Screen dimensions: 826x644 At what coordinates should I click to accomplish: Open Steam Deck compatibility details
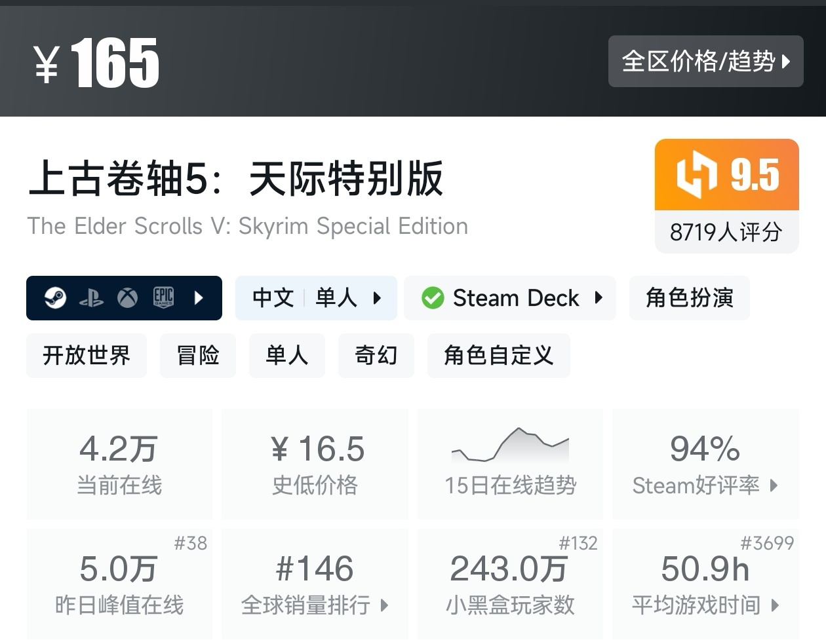510,298
